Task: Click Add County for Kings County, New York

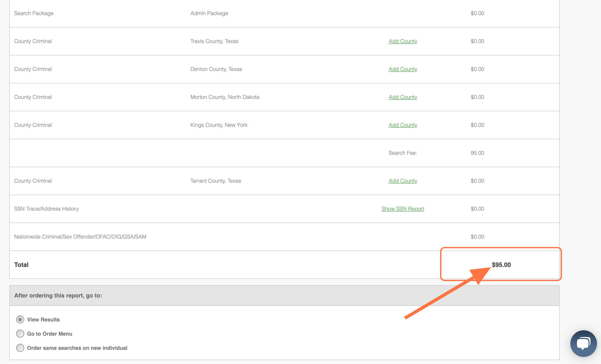Action: tap(403, 125)
